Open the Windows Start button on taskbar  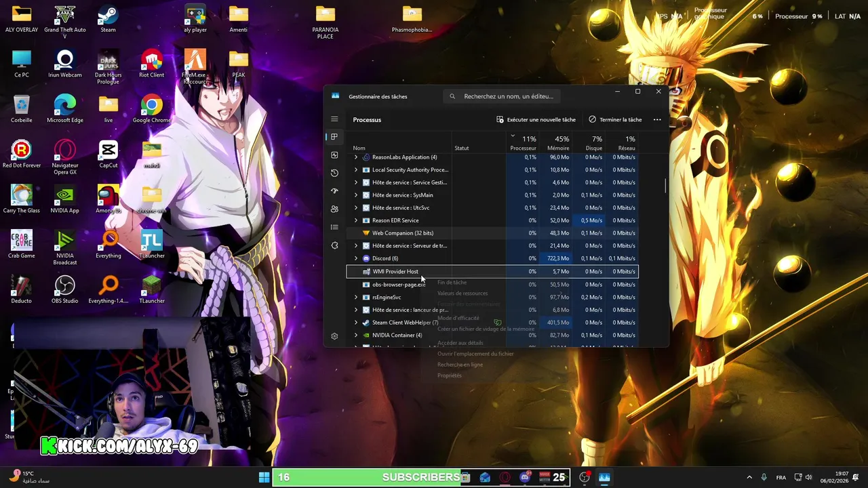click(x=264, y=477)
